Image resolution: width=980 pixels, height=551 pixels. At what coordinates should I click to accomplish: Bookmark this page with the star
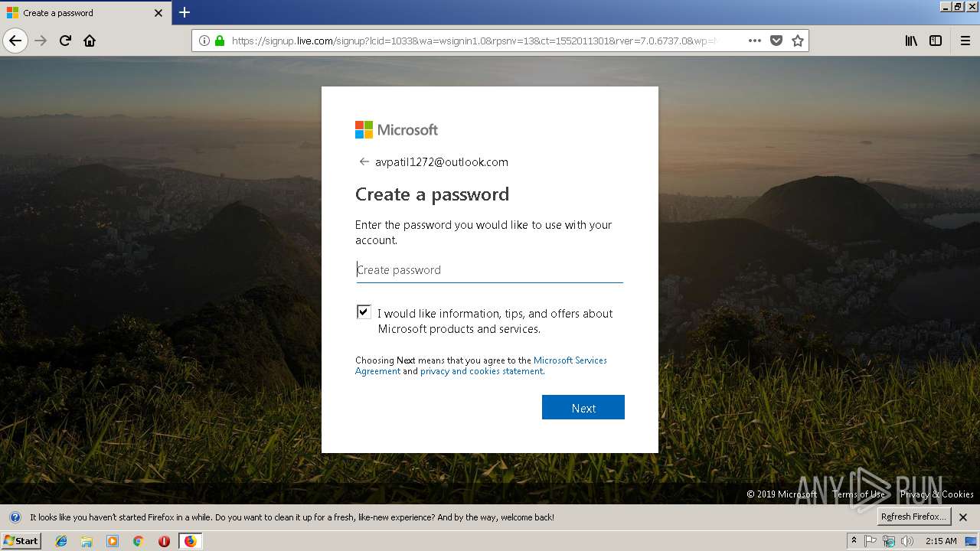coord(798,41)
